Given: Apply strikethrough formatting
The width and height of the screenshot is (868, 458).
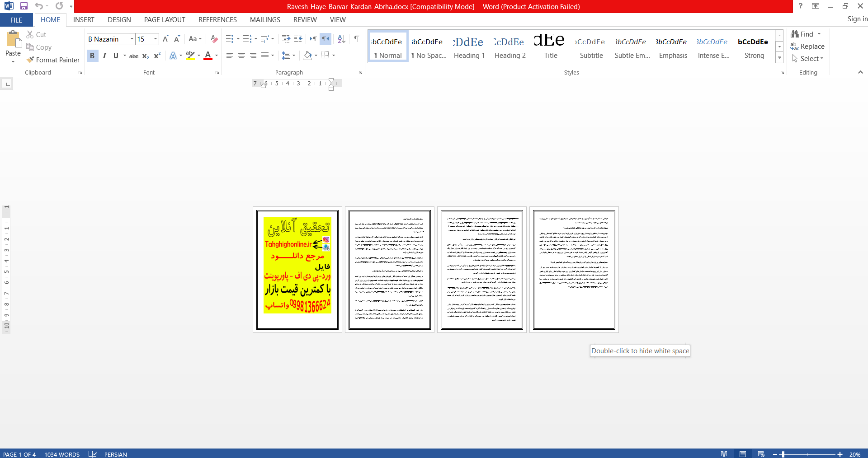Looking at the screenshot, I should (x=134, y=56).
